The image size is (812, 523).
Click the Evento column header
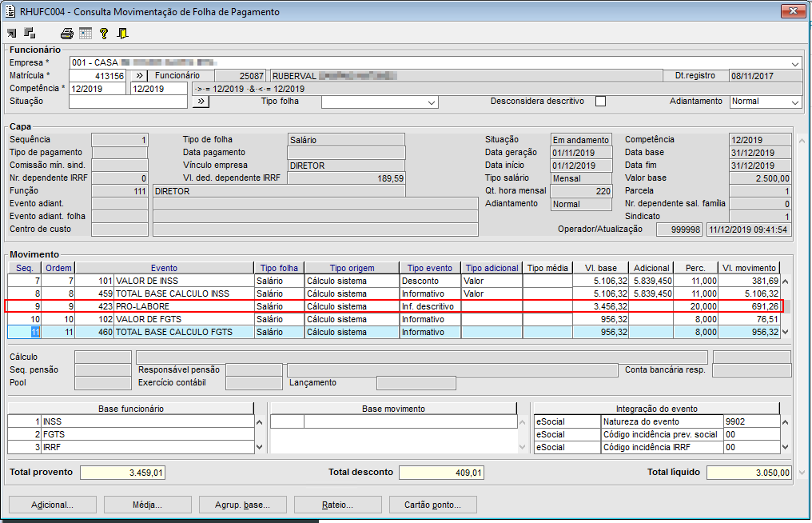pos(164,268)
